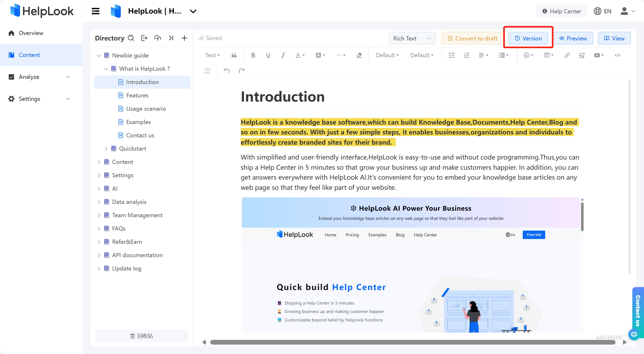The image size is (644, 354).
Task: Undo the last edit with undo arrow
Action: 226,71
